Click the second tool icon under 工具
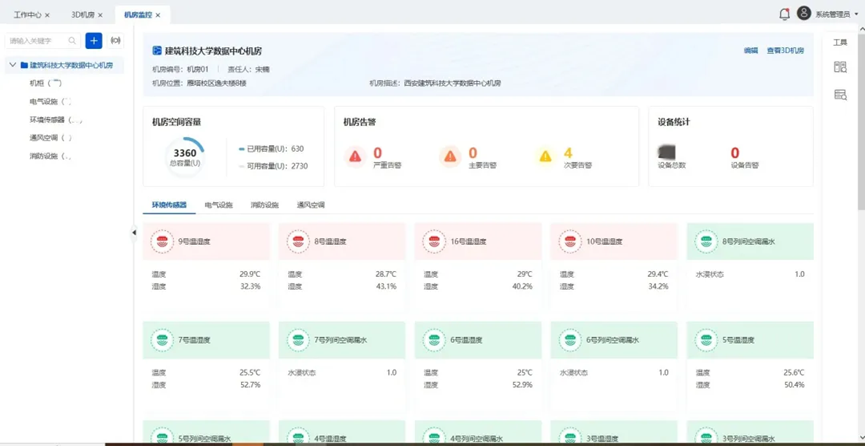865x446 pixels. pos(840,94)
